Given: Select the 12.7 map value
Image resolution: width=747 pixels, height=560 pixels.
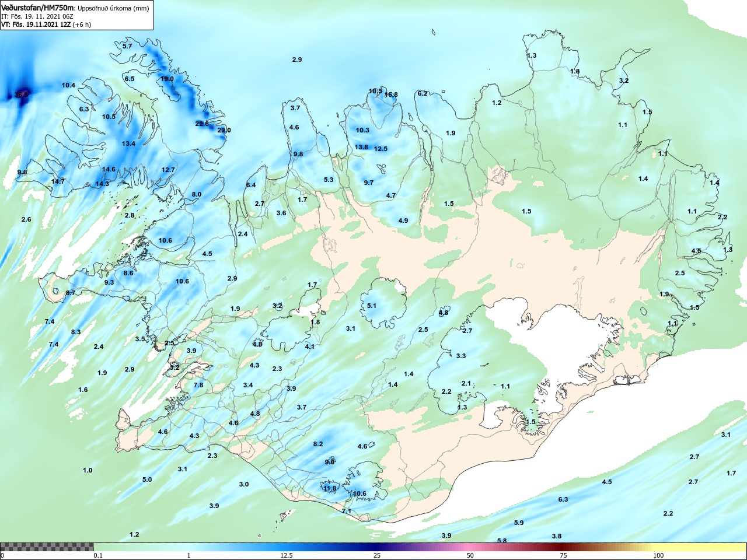Looking at the screenshot, I should [168, 170].
